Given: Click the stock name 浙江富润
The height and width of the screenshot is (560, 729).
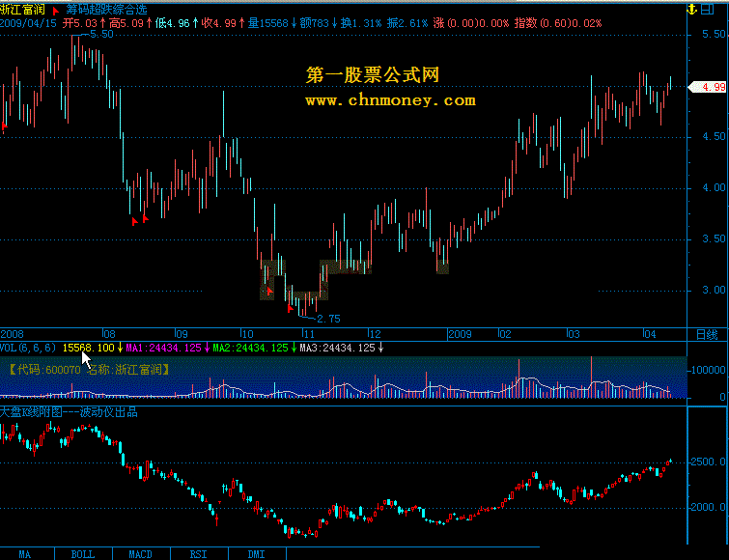Looking at the screenshot, I should (x=22, y=10).
